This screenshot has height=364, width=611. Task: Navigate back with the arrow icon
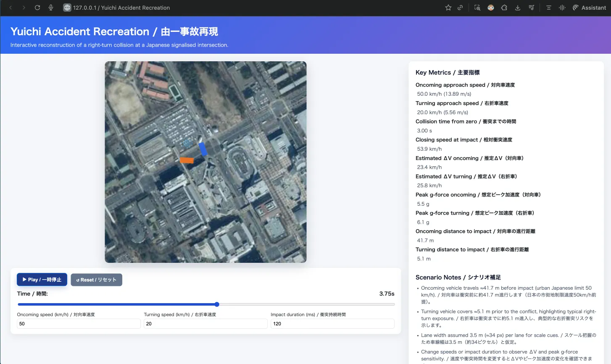pos(10,8)
